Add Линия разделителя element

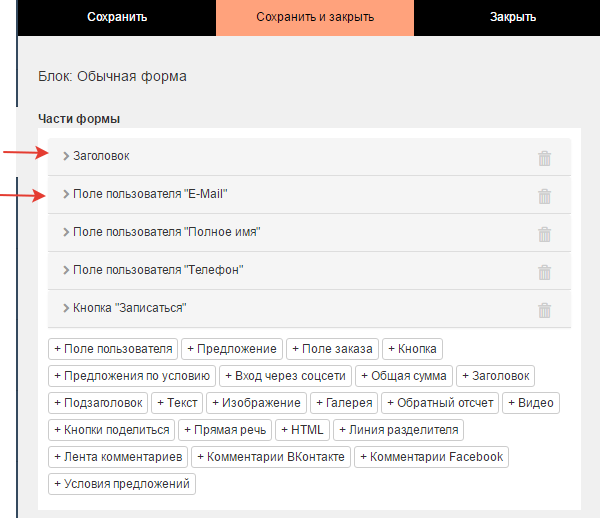pos(398,430)
